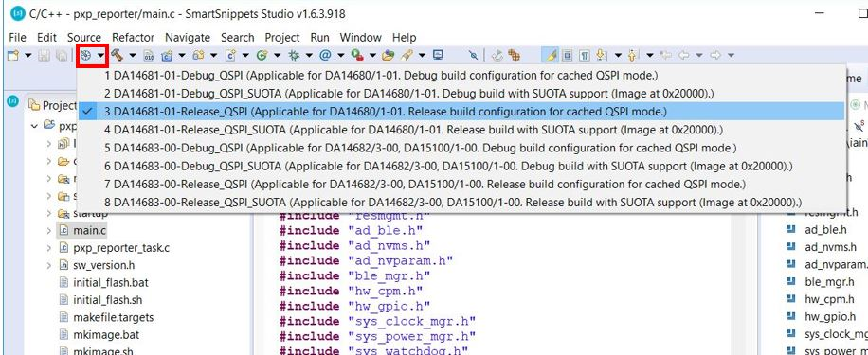Click the @ toolbar icon
Screen dimensions: 868x355
[x=325, y=55]
